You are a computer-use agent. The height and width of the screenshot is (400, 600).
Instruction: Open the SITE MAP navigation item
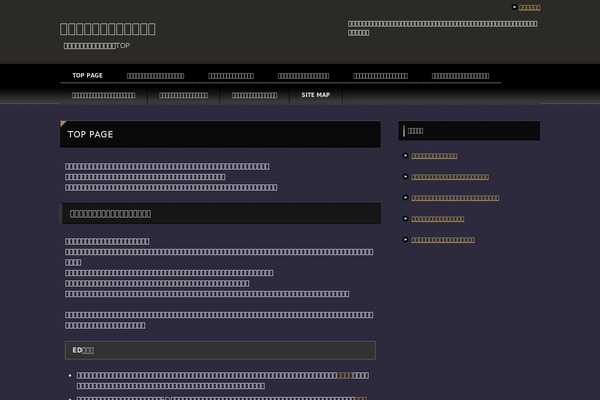click(x=316, y=95)
